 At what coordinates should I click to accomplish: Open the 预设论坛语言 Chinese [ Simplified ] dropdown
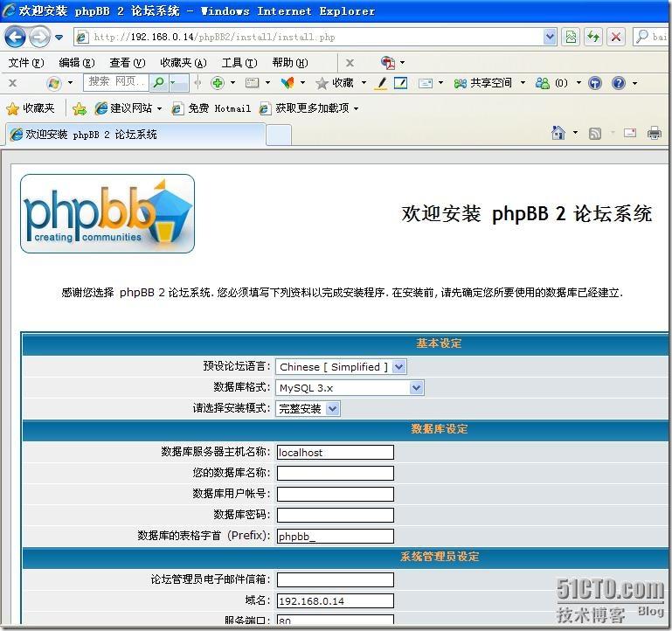341,367
